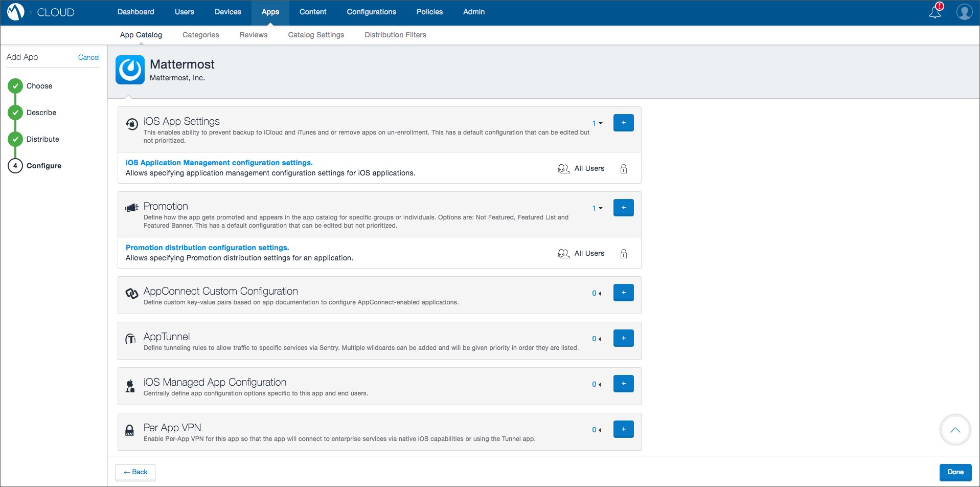Click the scroll-to-top arrow button
The image size is (980, 487).
(x=955, y=430)
